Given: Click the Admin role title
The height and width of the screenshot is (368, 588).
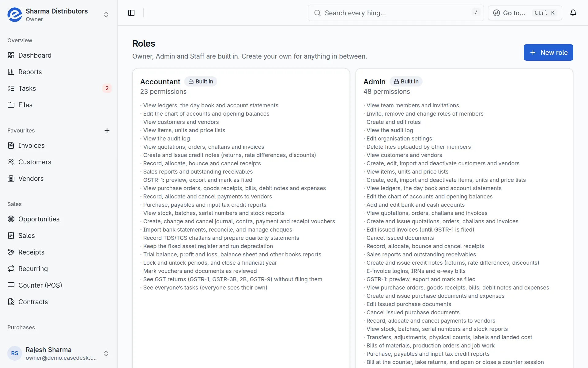Looking at the screenshot, I should pos(374,82).
